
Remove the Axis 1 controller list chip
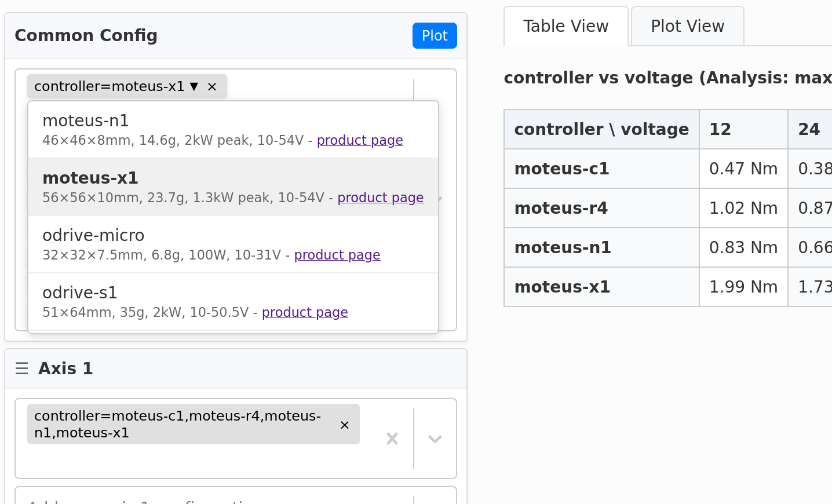tap(345, 425)
